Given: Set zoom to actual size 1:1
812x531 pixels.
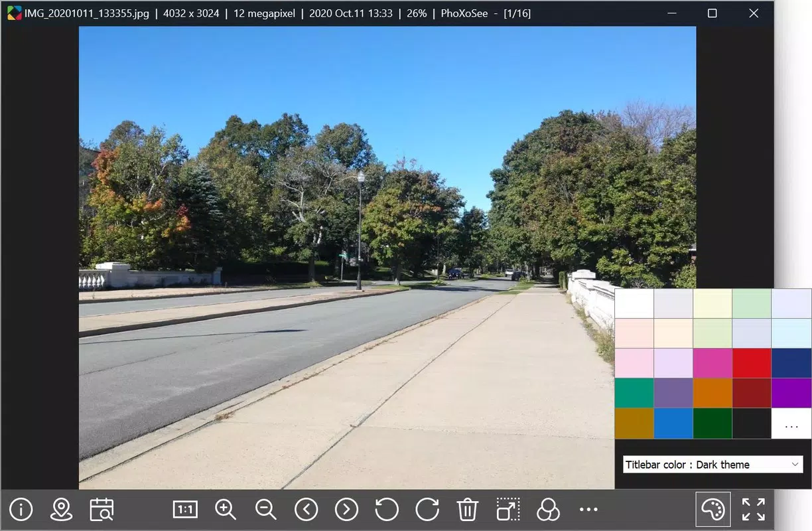Looking at the screenshot, I should (185, 510).
